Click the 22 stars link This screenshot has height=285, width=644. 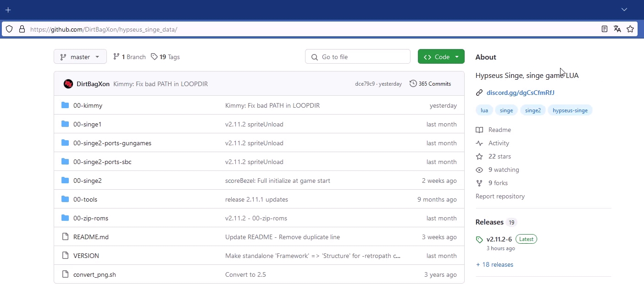(x=499, y=156)
